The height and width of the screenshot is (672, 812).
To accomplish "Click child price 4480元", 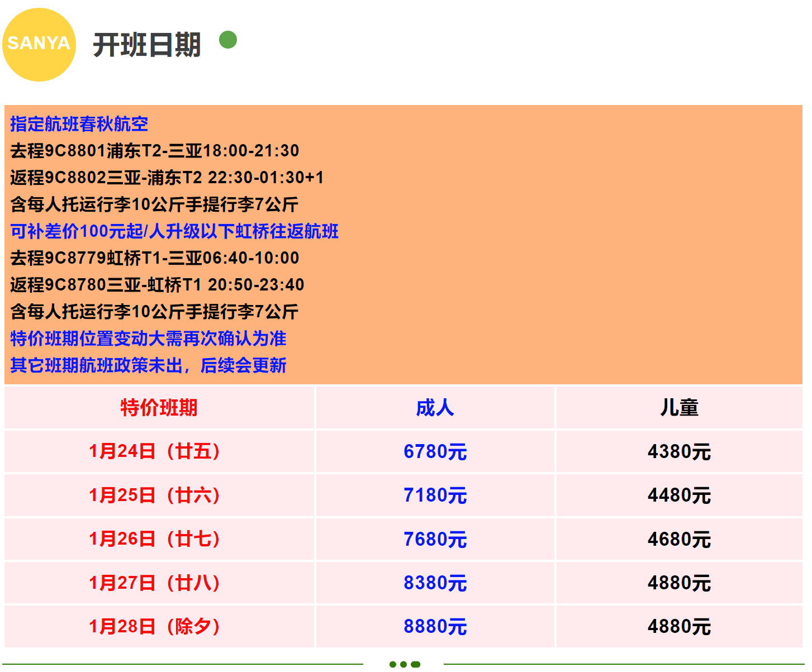I will [x=679, y=495].
